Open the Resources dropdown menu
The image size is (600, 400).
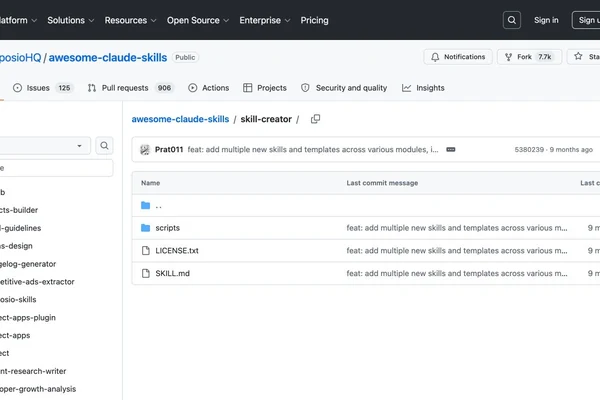(x=130, y=20)
